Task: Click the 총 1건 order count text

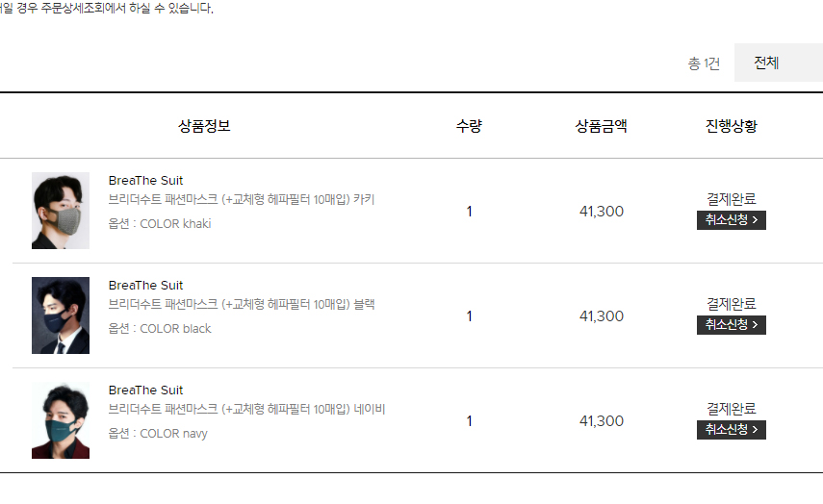Action: click(704, 63)
